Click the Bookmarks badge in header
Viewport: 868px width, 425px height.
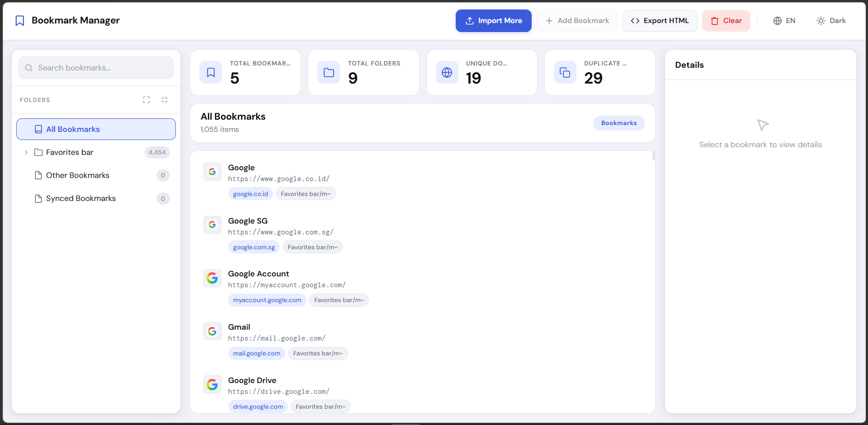point(619,123)
